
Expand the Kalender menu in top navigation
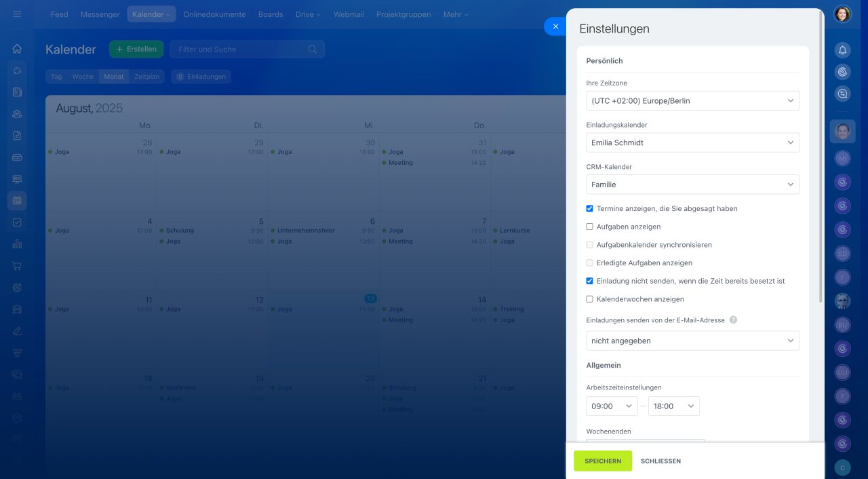[151, 14]
